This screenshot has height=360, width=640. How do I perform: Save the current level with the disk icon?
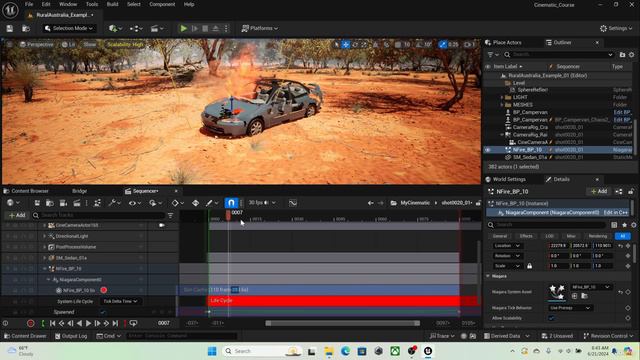pos(9,28)
